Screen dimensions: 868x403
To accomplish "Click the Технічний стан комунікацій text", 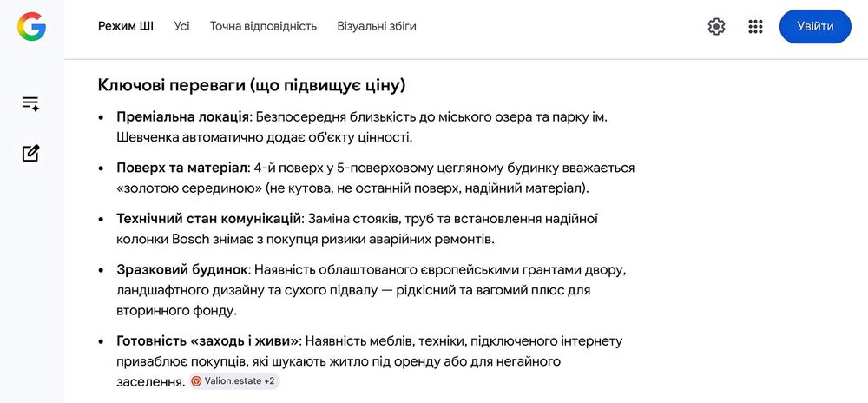I will (208, 219).
